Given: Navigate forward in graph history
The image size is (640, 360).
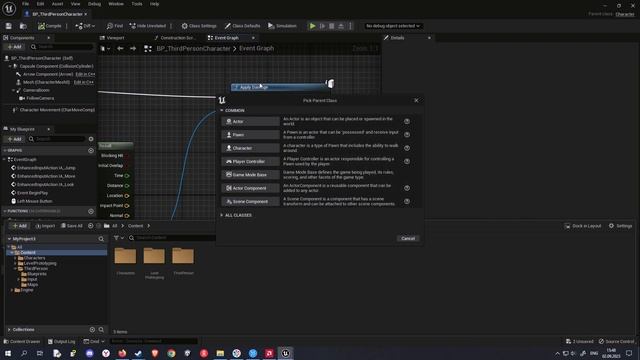Looking at the screenshot, I should (x=133, y=49).
